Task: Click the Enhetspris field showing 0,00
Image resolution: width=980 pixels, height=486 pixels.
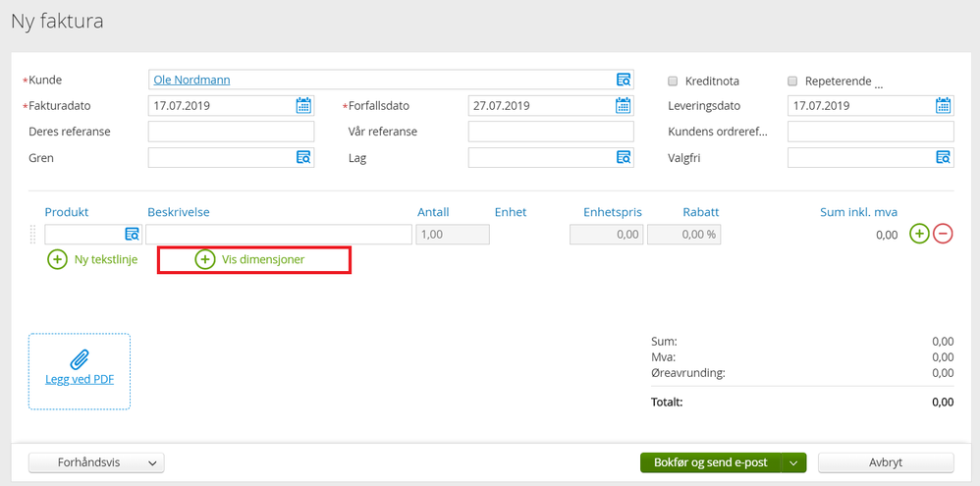Action: pyautogui.click(x=606, y=235)
